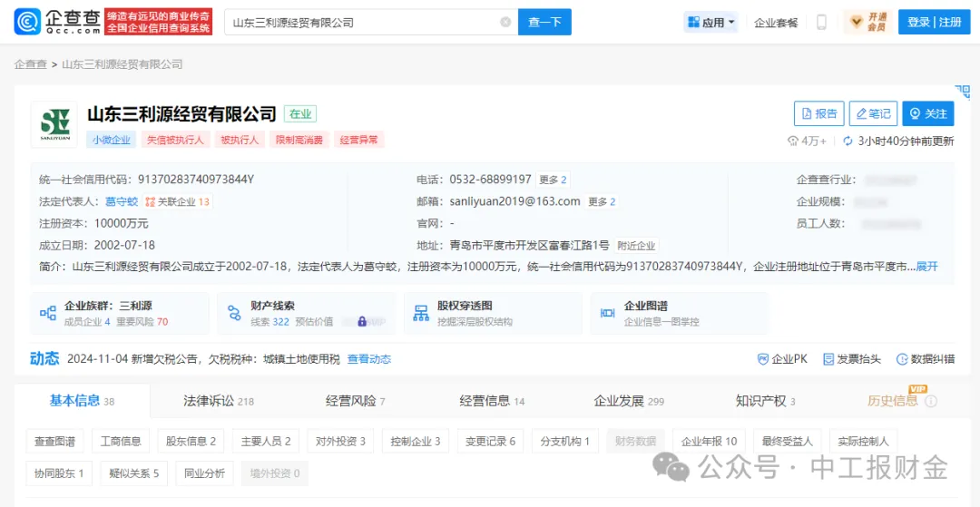Screen dimensions: 980x507
Task: Click the lock icon on estimated value
Action: [x=362, y=322]
